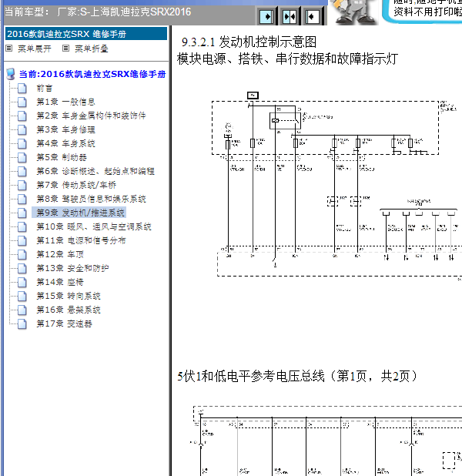The image size is (462, 476).
Task: Open 第12章 车顶
Action: [60, 254]
